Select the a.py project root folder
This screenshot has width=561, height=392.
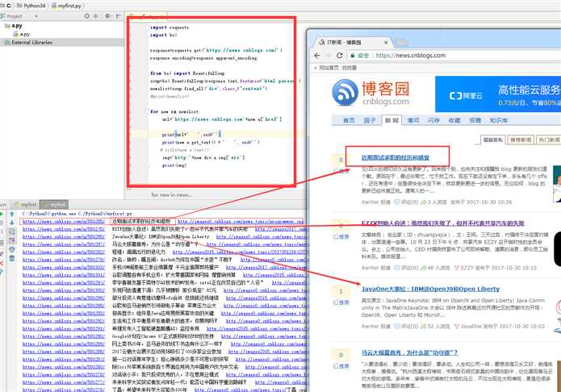(13, 26)
